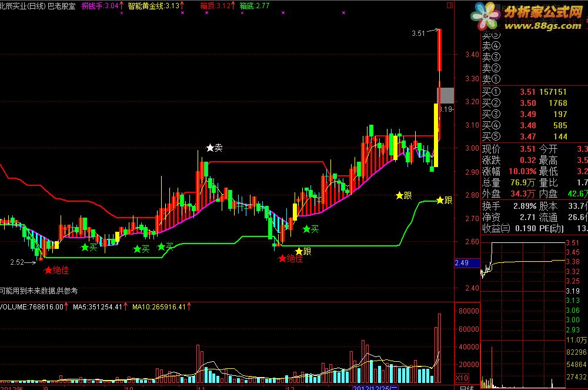This screenshot has width=588, height=390.
Task: Click the blue 2.49 price marker
Action: click(x=467, y=263)
